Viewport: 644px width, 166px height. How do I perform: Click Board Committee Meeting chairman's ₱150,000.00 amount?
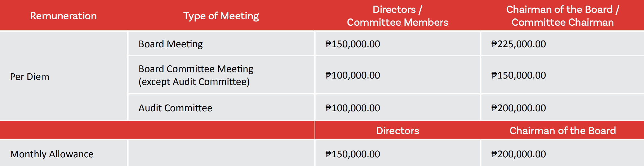(x=518, y=75)
